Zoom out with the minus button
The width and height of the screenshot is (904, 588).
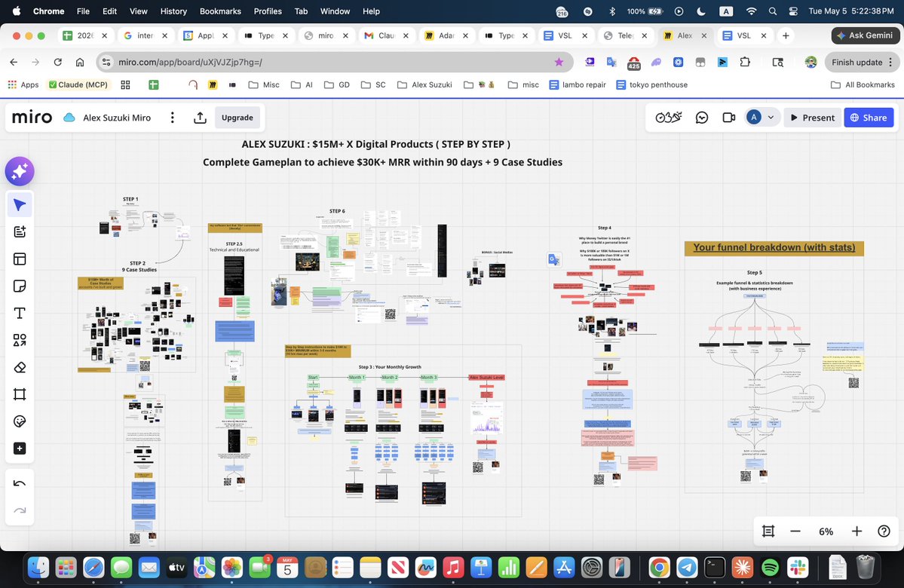pos(795,531)
